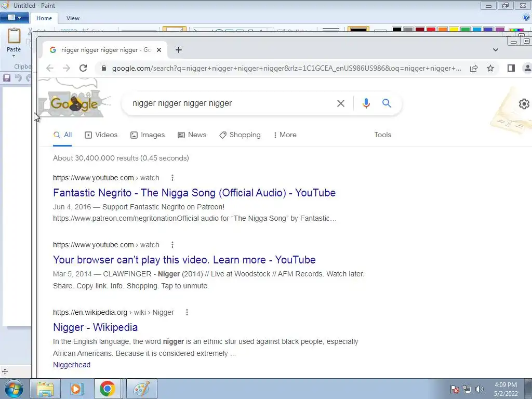
Task: Pick the green swatch in Paint's color palette
Action: pos(465,29)
